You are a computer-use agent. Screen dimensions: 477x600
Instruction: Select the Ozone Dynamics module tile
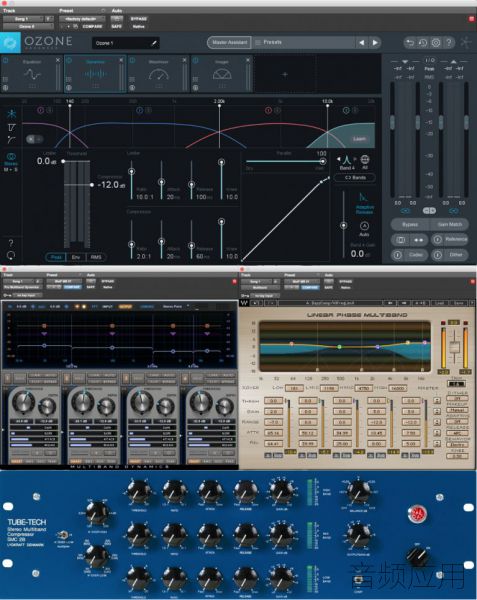point(95,74)
